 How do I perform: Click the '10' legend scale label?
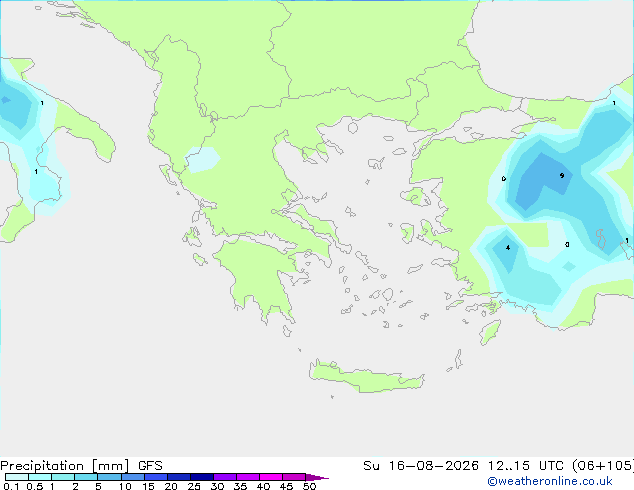tap(125, 486)
